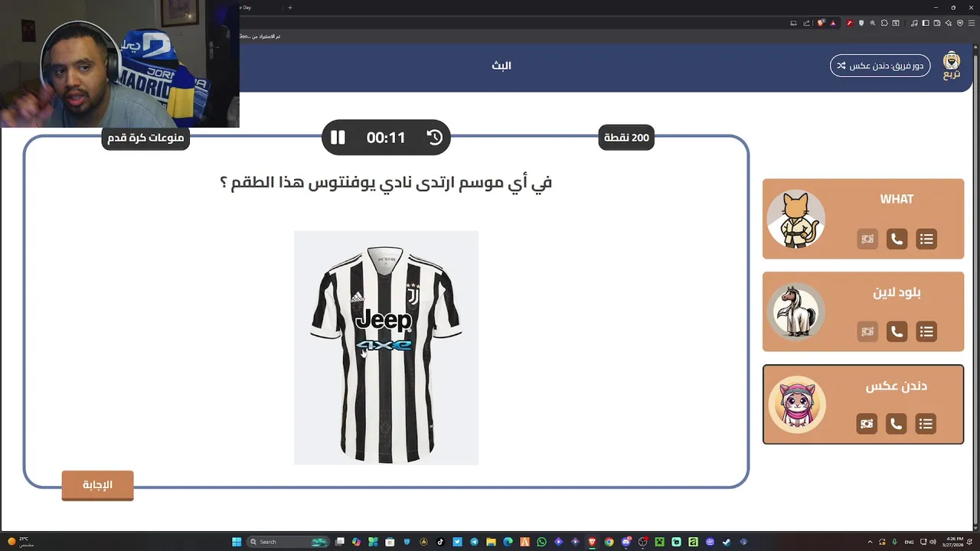Image resolution: width=980 pixels, height=551 pixels.
Task: Pause the question countdown timer
Action: coord(338,138)
